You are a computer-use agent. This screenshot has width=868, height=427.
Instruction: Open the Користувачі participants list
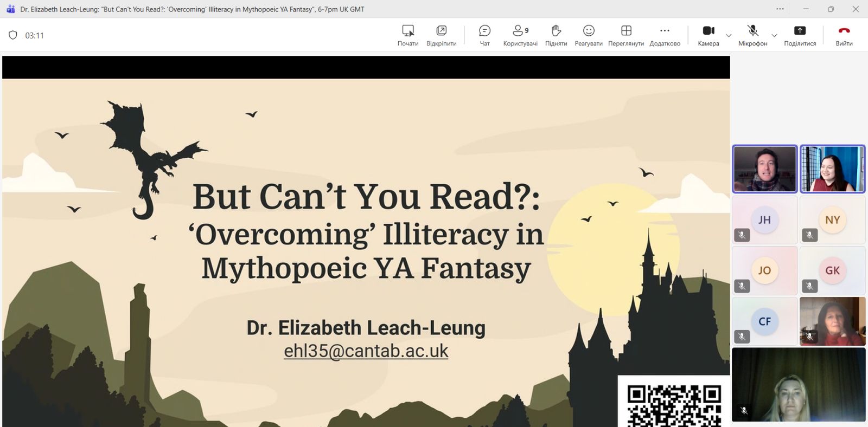click(520, 35)
